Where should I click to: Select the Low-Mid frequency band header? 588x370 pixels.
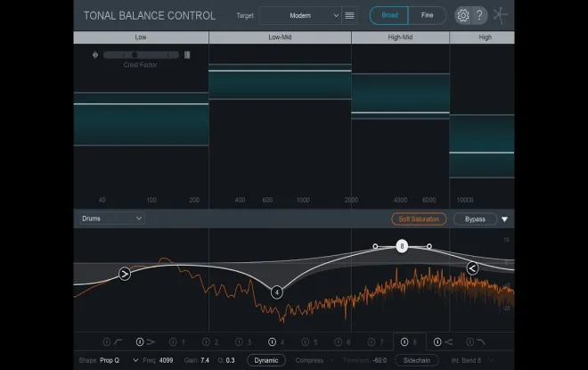pos(280,37)
